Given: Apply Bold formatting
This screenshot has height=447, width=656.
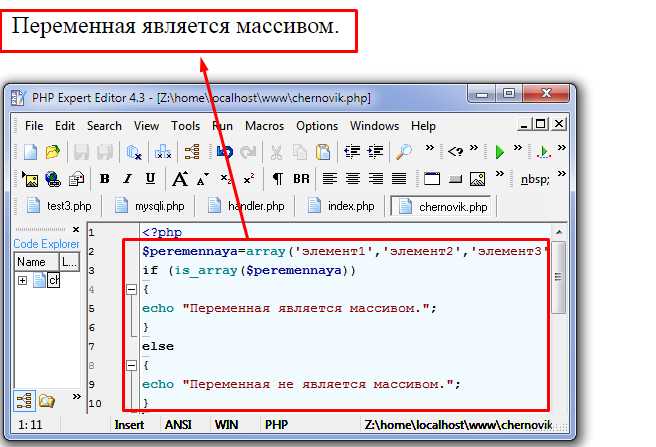Looking at the screenshot, I should 105,179.
